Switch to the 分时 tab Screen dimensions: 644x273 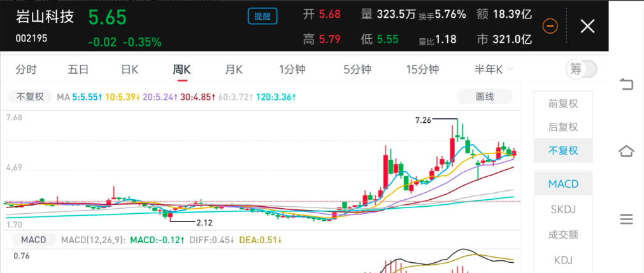(26, 69)
